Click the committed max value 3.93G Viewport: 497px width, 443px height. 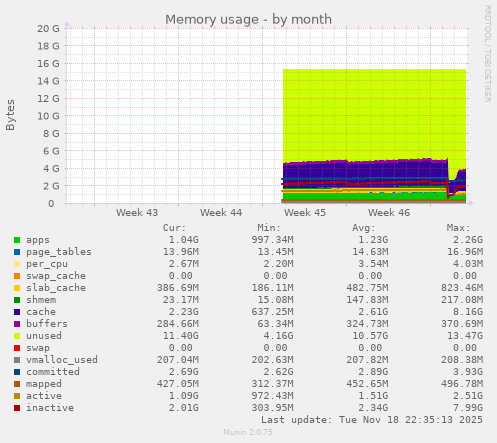coord(468,372)
